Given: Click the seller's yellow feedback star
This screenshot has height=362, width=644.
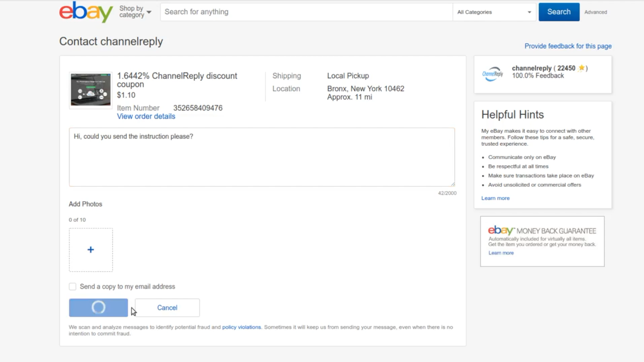Looking at the screenshot, I should click(581, 68).
